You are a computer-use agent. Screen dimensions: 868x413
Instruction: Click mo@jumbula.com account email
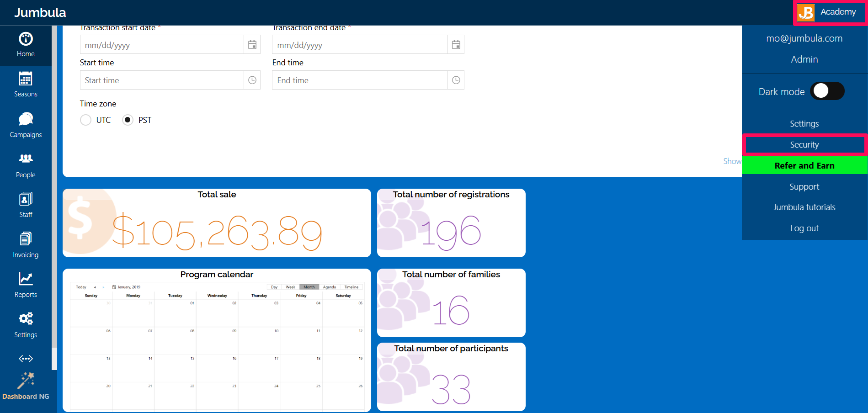coord(804,38)
